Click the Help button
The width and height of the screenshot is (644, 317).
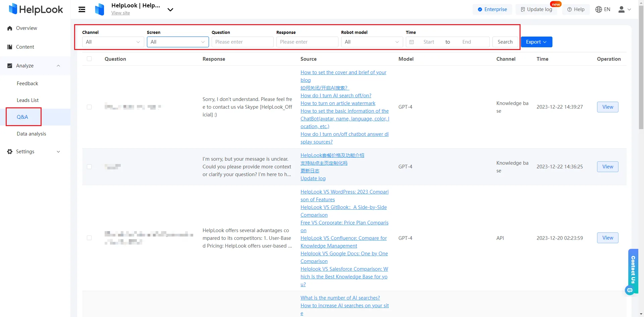point(576,9)
